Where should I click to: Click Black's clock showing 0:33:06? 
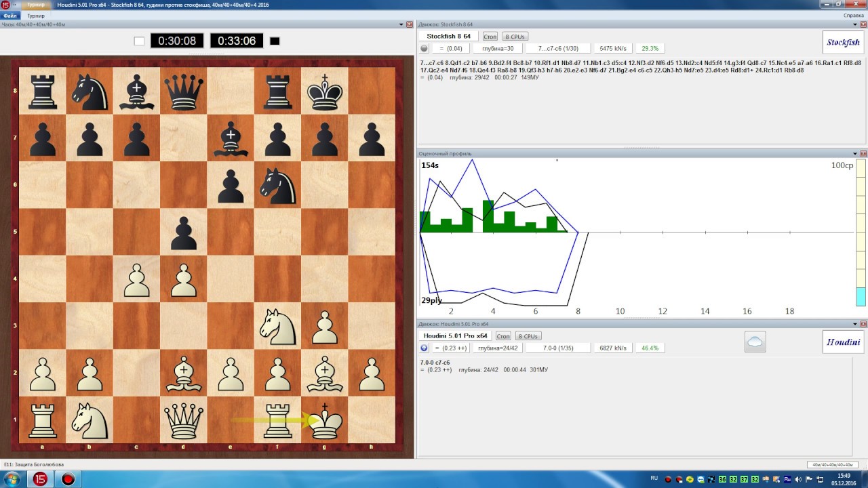click(x=237, y=41)
